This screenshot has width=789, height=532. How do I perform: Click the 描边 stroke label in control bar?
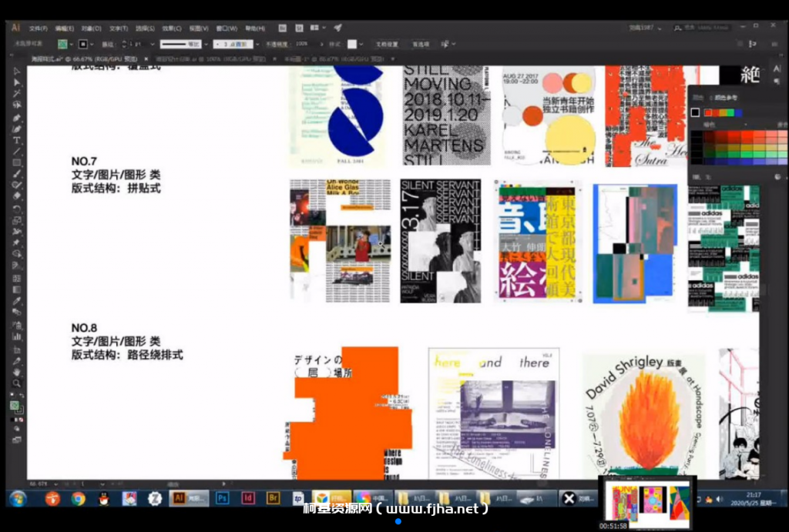[108, 44]
